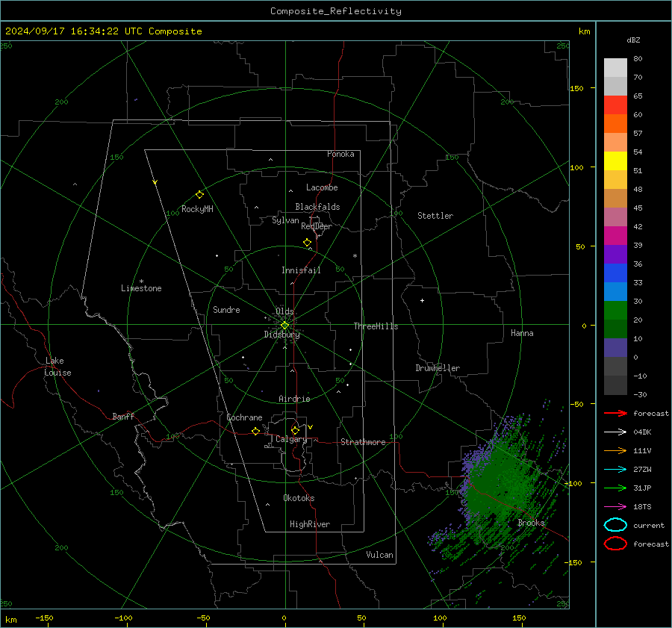Click the Sylvan label
Image resolution: width=672 pixels, height=628 pixels.
pyautogui.click(x=285, y=220)
